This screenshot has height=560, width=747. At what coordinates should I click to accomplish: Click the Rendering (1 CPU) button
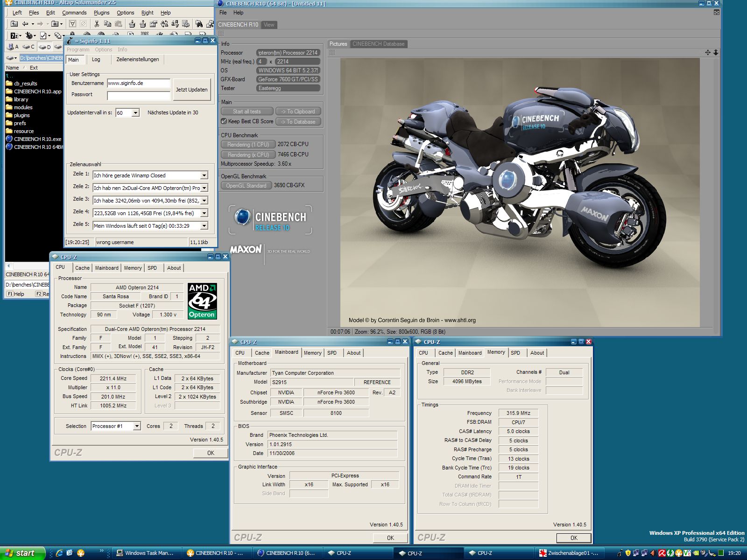[248, 145]
